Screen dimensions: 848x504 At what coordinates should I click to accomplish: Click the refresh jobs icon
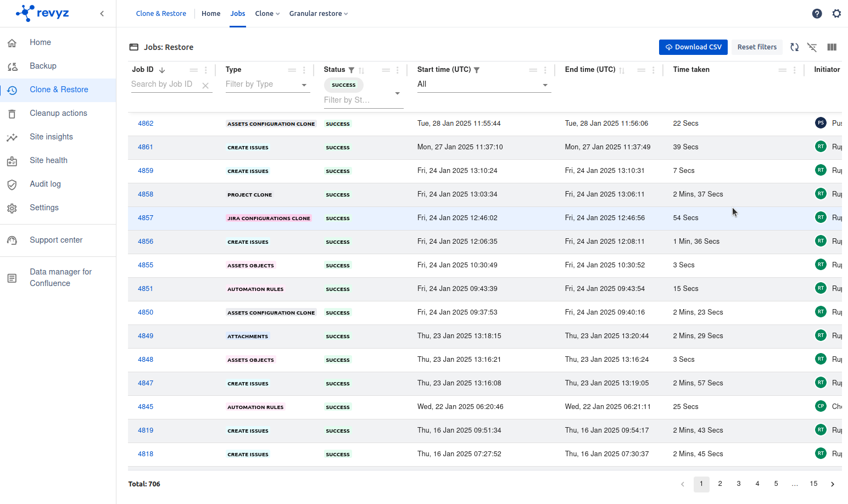(794, 47)
